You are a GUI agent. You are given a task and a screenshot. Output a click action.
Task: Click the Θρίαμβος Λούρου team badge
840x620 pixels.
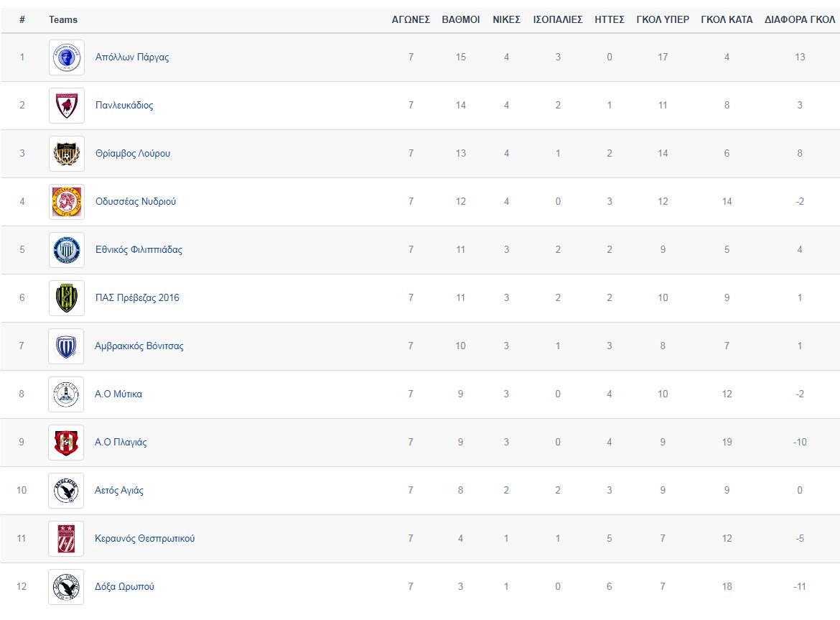tap(66, 154)
